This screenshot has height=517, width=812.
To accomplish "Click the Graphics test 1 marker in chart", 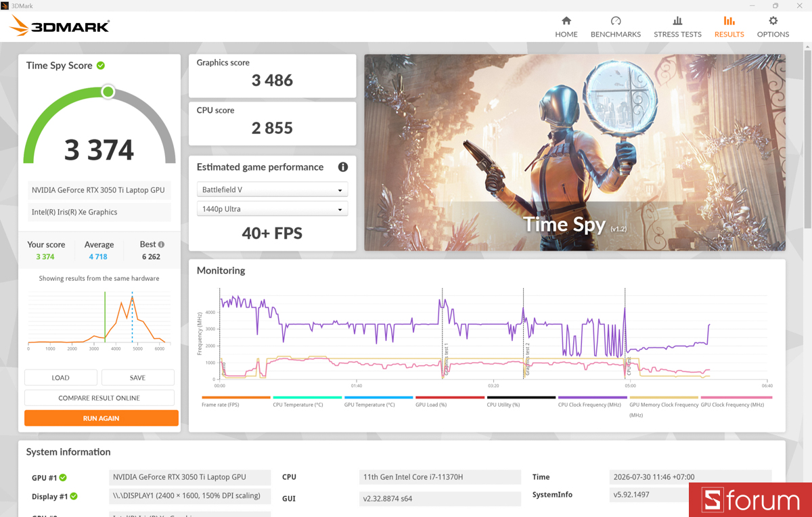I will point(446,359).
